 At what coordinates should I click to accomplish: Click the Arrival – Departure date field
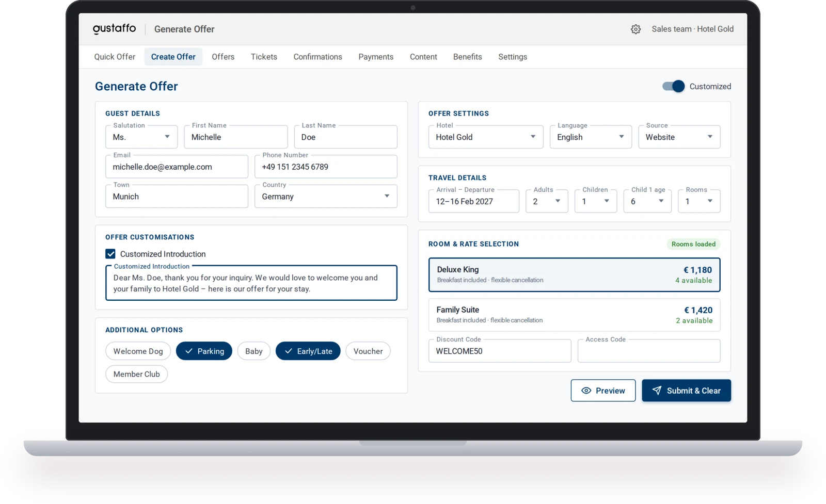point(474,201)
